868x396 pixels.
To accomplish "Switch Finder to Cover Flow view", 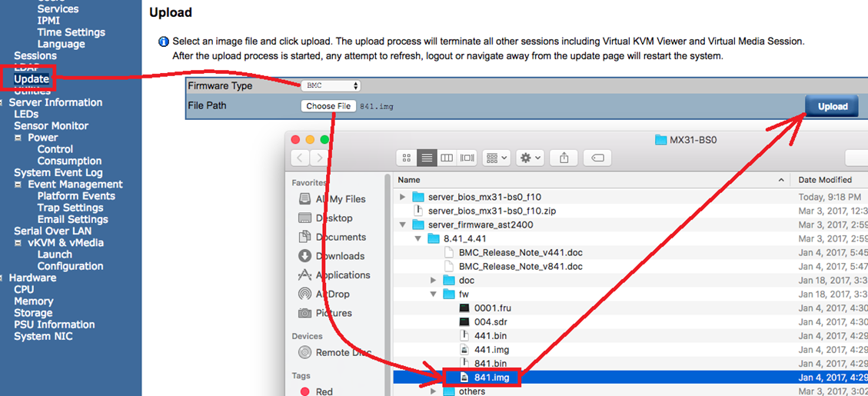I will click(467, 158).
